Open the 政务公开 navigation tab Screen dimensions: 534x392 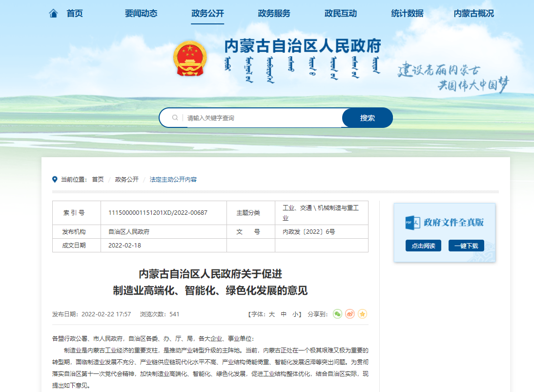click(208, 13)
